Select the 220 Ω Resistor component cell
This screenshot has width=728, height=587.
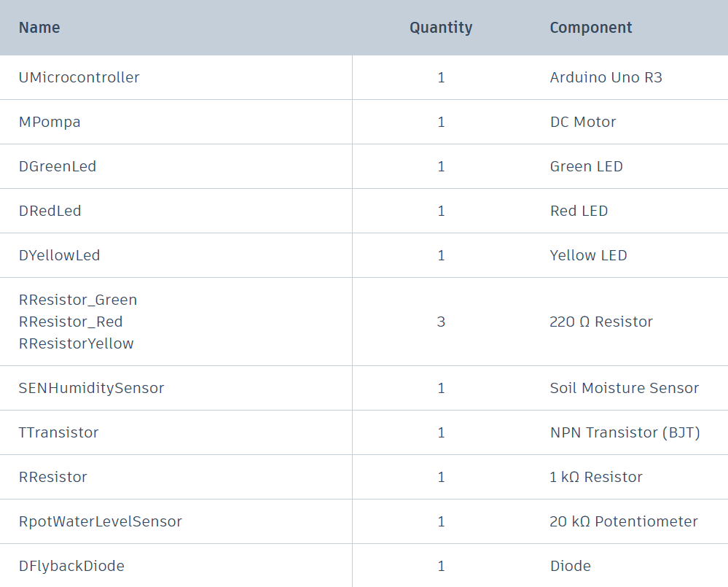coord(601,322)
